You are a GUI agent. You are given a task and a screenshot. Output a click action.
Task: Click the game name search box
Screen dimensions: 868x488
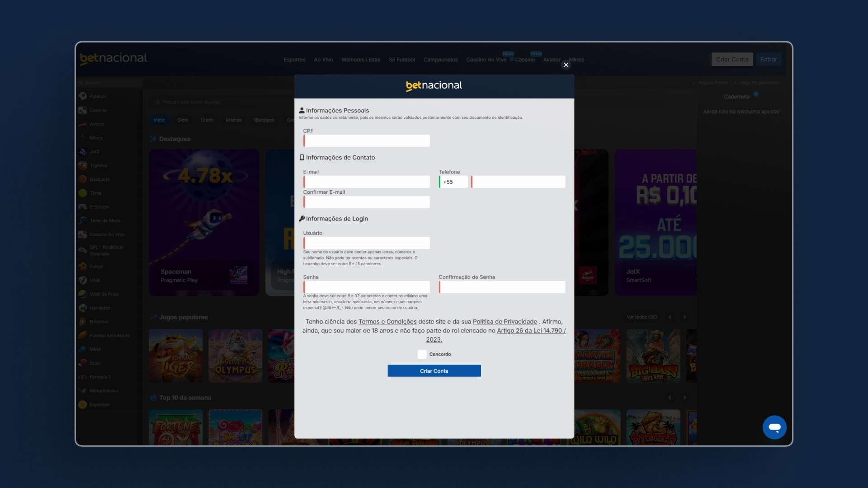(x=222, y=102)
